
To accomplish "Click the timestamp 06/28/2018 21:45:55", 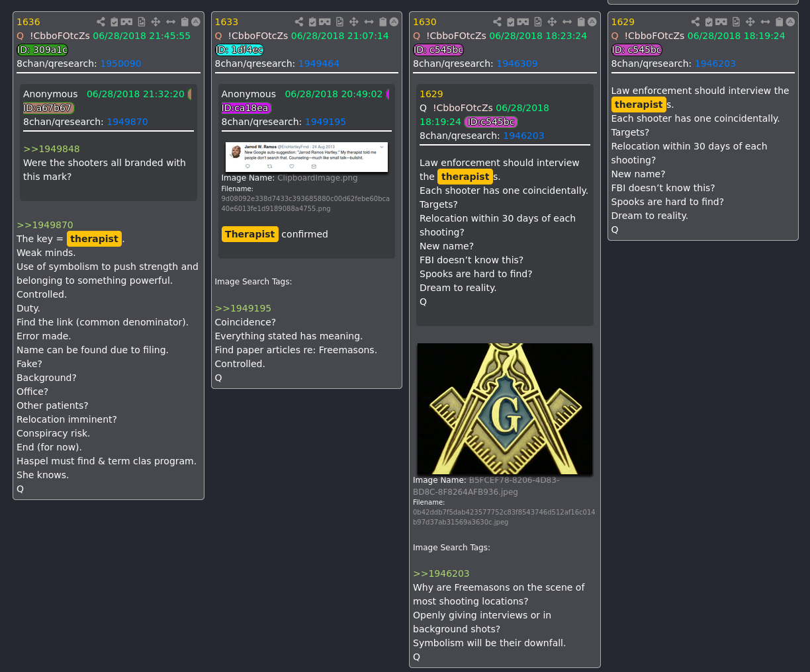I will [x=142, y=36].
